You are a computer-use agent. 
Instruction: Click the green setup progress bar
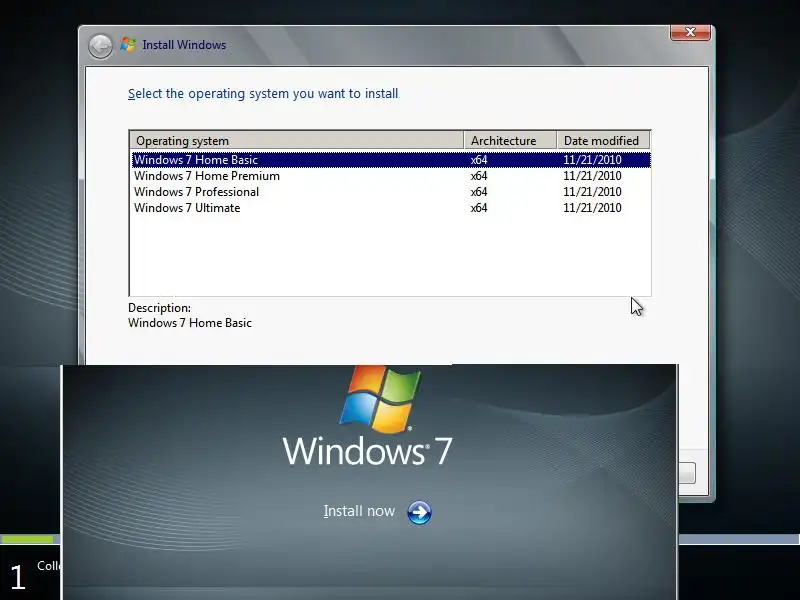[27, 539]
